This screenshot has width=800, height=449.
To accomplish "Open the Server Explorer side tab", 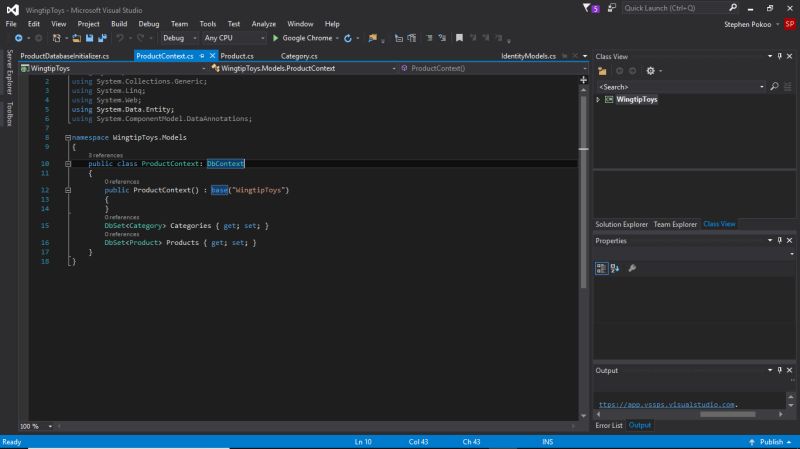I will pos(9,72).
